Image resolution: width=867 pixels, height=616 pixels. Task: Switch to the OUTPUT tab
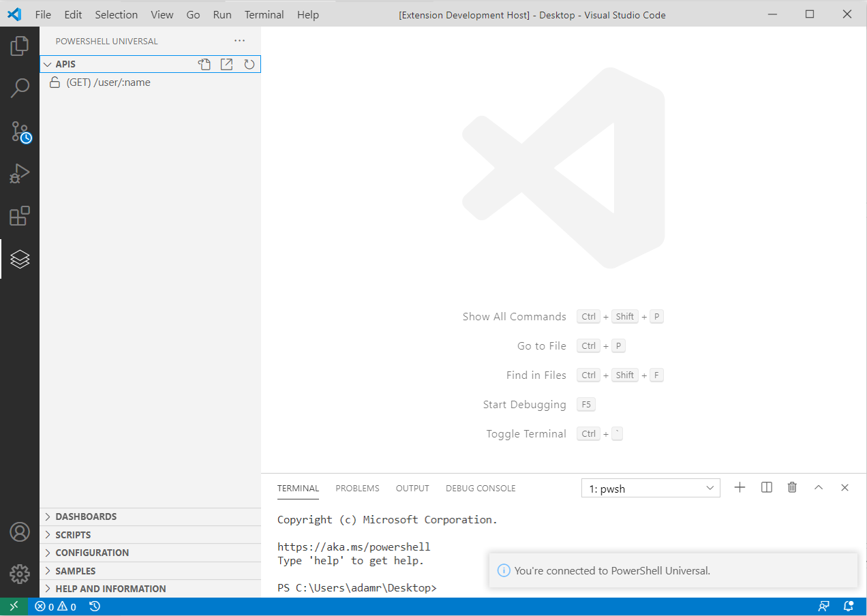(412, 488)
